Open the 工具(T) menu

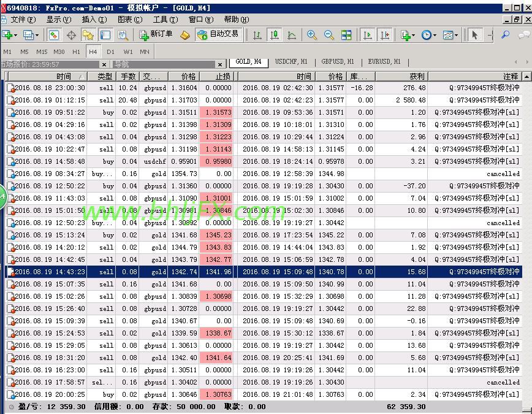point(165,20)
